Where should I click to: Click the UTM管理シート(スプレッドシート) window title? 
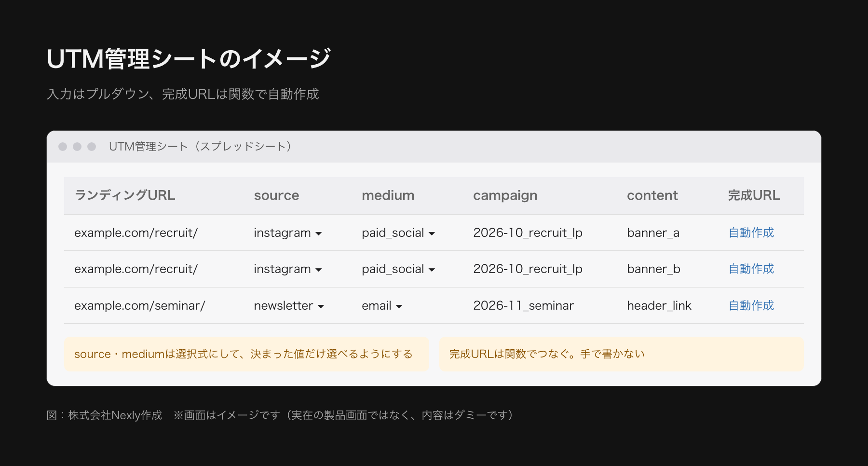tap(200, 147)
